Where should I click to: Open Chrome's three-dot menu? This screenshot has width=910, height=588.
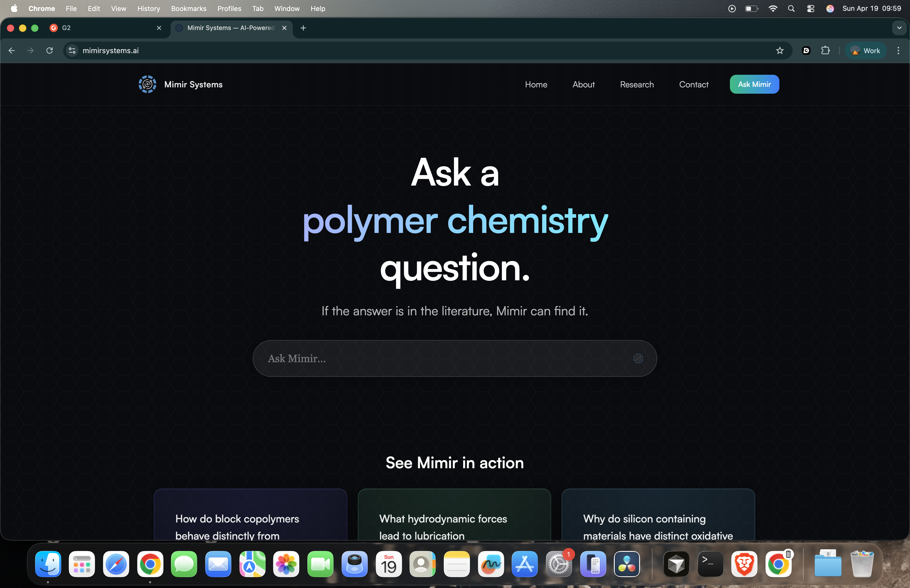[898, 50]
